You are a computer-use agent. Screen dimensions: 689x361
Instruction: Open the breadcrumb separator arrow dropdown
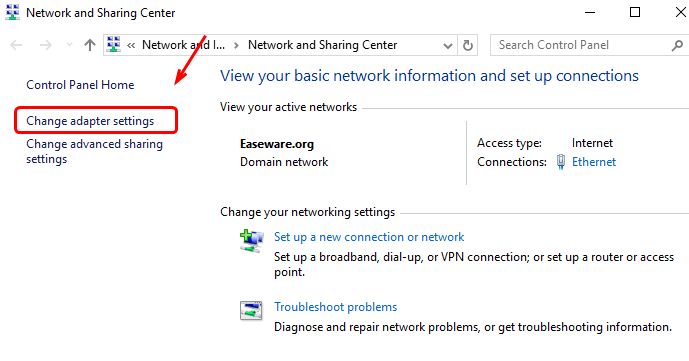pyautogui.click(x=236, y=45)
